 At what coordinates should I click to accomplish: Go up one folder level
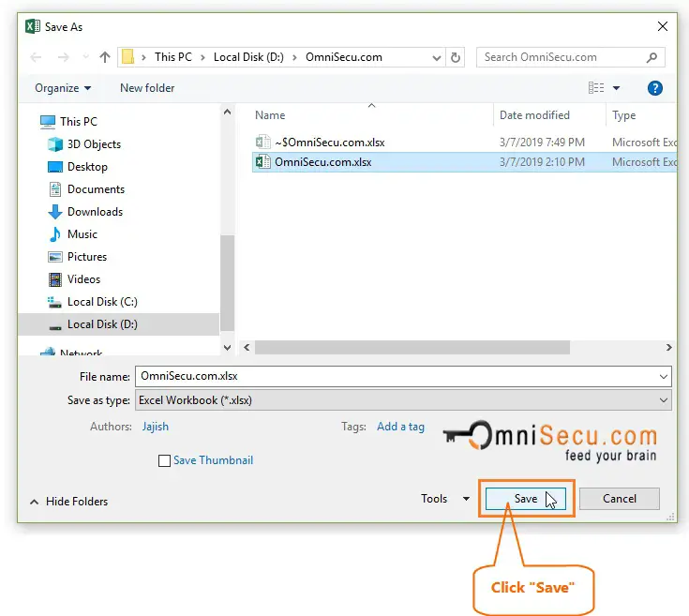click(x=105, y=57)
